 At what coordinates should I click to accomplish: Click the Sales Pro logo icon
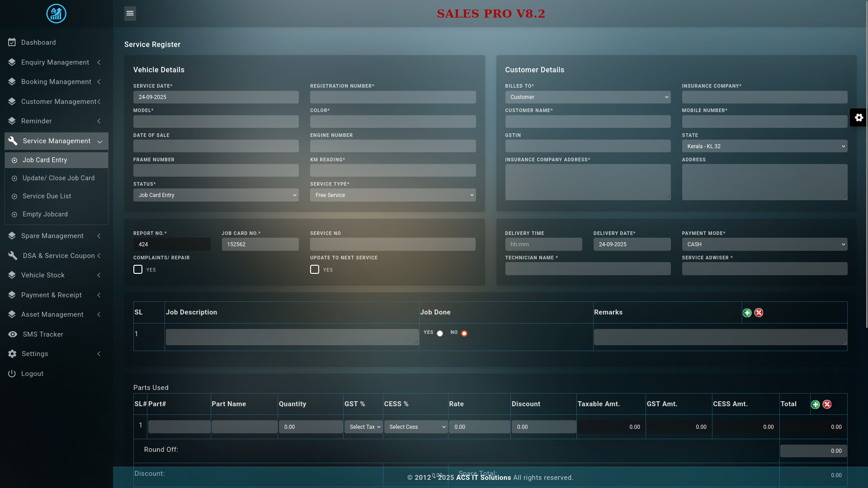56,14
